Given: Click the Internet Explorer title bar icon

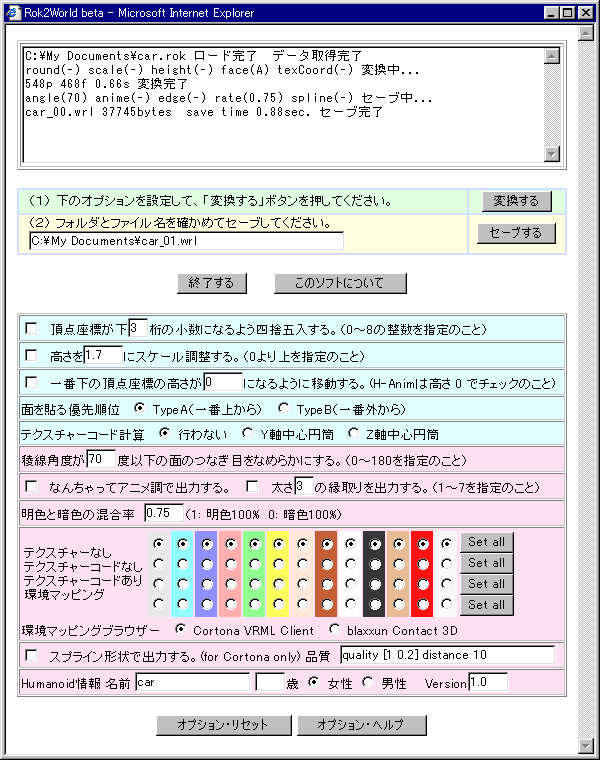Looking at the screenshot, I should coord(13,13).
